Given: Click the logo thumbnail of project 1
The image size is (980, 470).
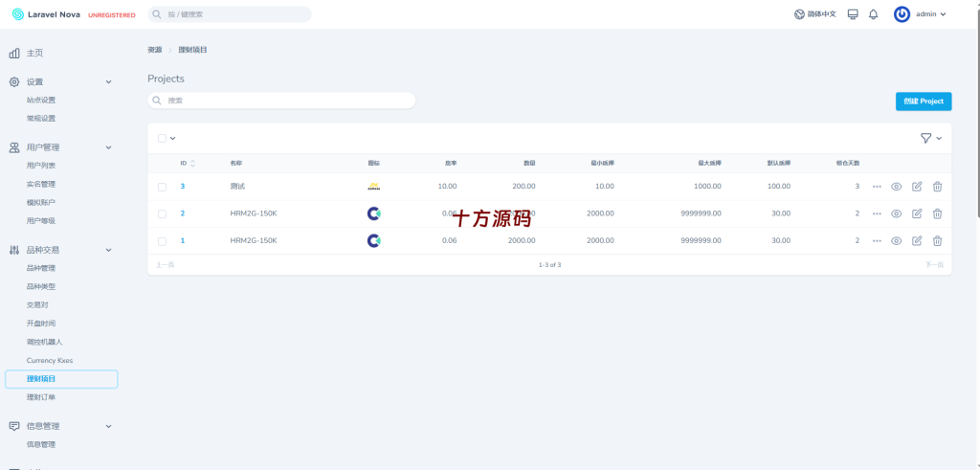Looking at the screenshot, I should [x=374, y=240].
